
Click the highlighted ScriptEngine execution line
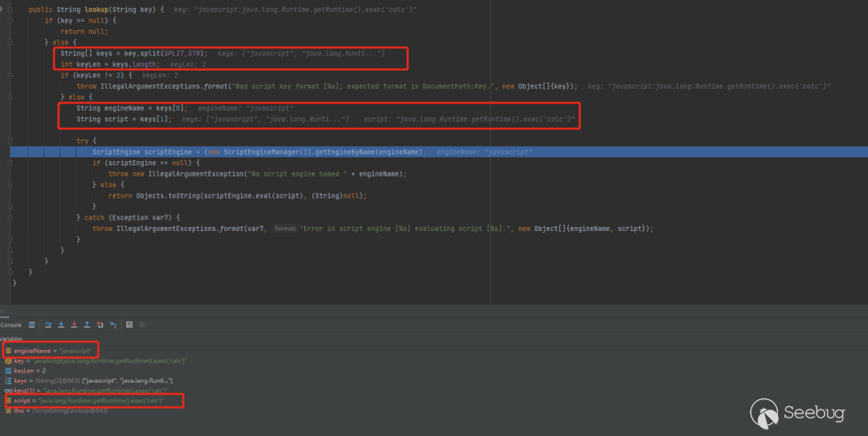[439, 152]
